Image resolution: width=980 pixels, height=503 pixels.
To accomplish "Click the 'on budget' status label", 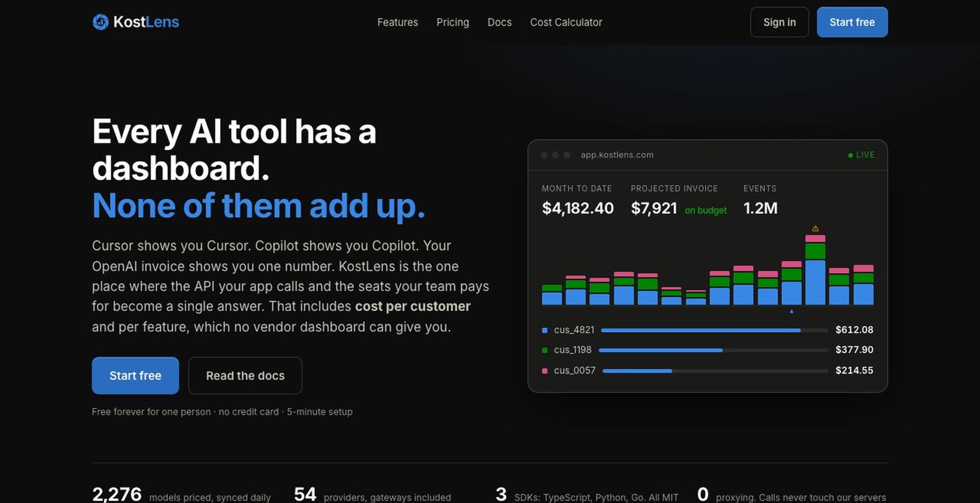I will point(706,210).
